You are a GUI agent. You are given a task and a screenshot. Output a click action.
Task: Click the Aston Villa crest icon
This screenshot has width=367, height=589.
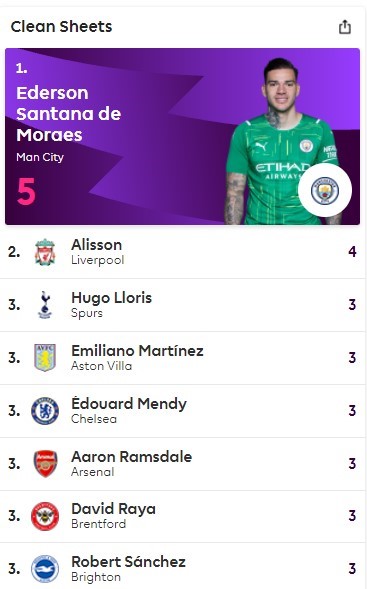click(45, 358)
